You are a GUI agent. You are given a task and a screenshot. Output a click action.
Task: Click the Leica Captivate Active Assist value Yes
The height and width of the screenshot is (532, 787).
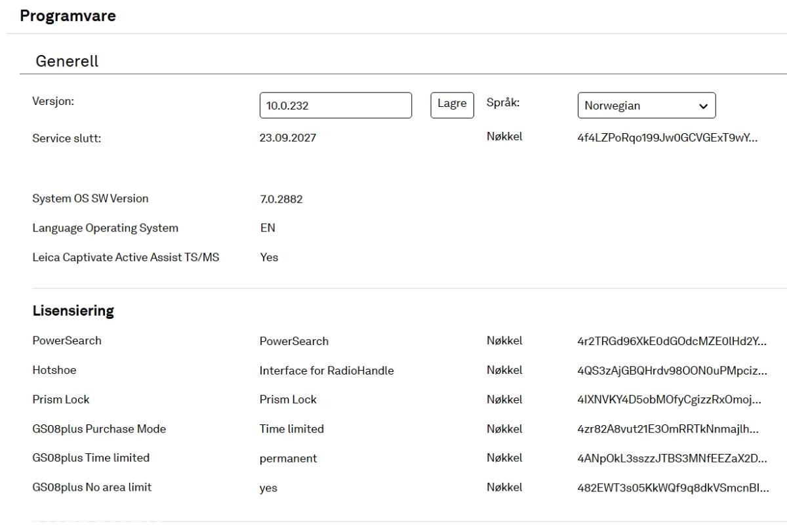269,257
